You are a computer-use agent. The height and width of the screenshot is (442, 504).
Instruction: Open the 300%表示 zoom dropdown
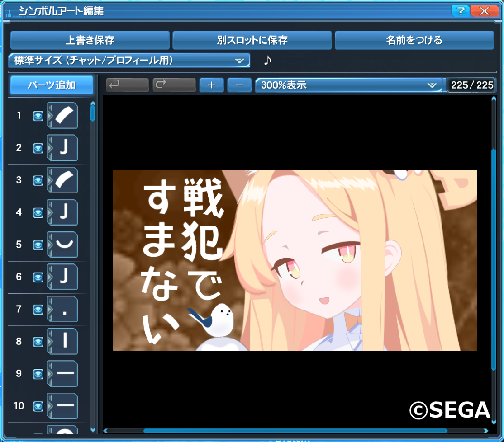[x=349, y=85]
